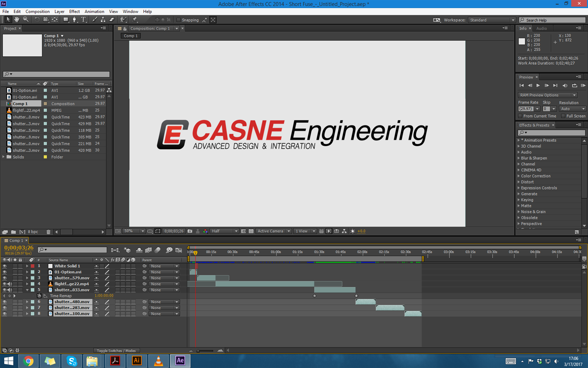Select the Horizontal Type tool
Screen dimensions: 588x368
pyautogui.click(x=83, y=20)
